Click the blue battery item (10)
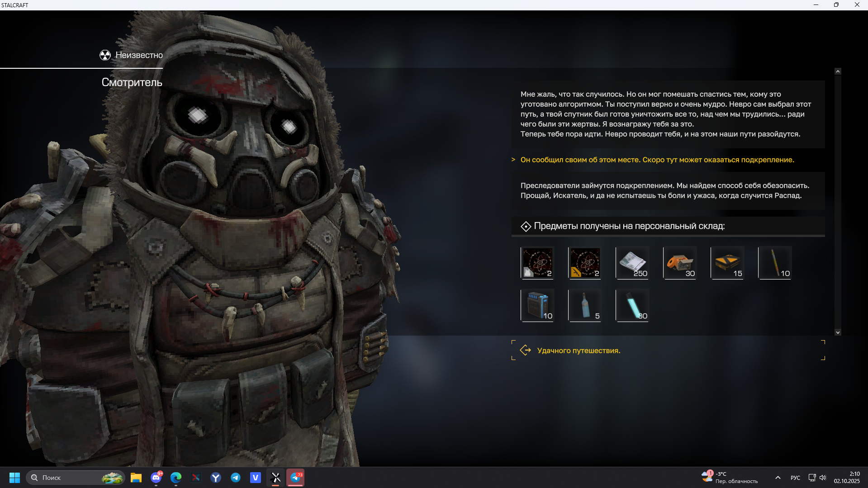868x488 pixels. pos(537,305)
